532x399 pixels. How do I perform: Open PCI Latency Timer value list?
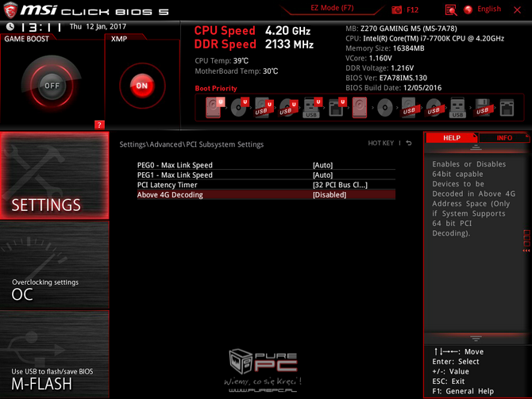pyautogui.click(x=340, y=185)
